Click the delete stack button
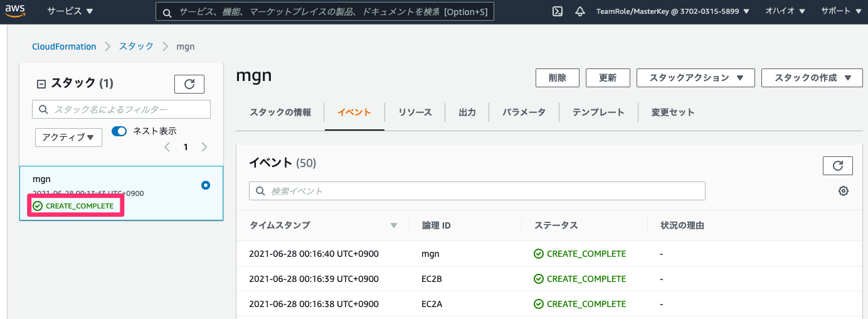The width and height of the screenshot is (868, 319). 557,78
